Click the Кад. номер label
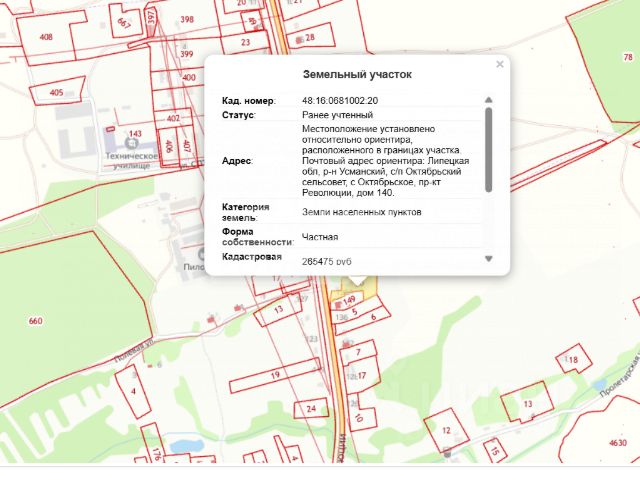The height and width of the screenshot is (480, 640). coord(249,101)
